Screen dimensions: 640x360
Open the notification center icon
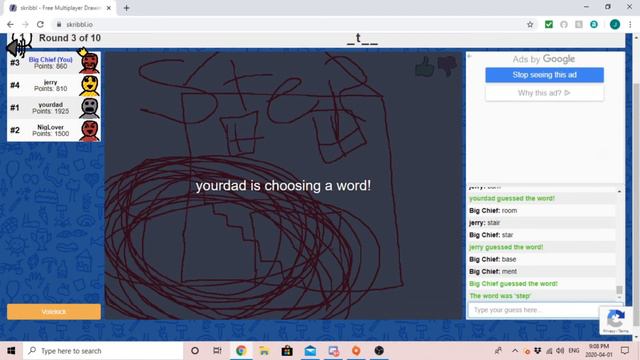pyautogui.click(x=624, y=351)
